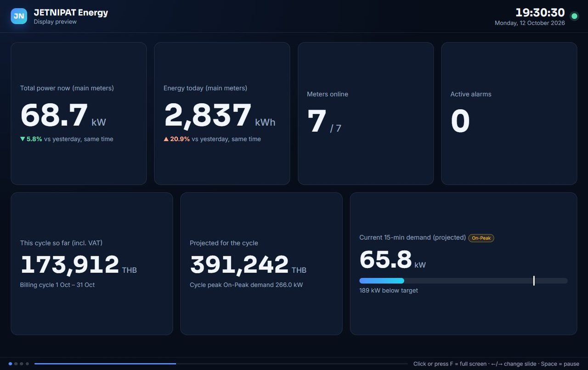
Task: Click the slide progress bar at the bottom
Action: 221,364
